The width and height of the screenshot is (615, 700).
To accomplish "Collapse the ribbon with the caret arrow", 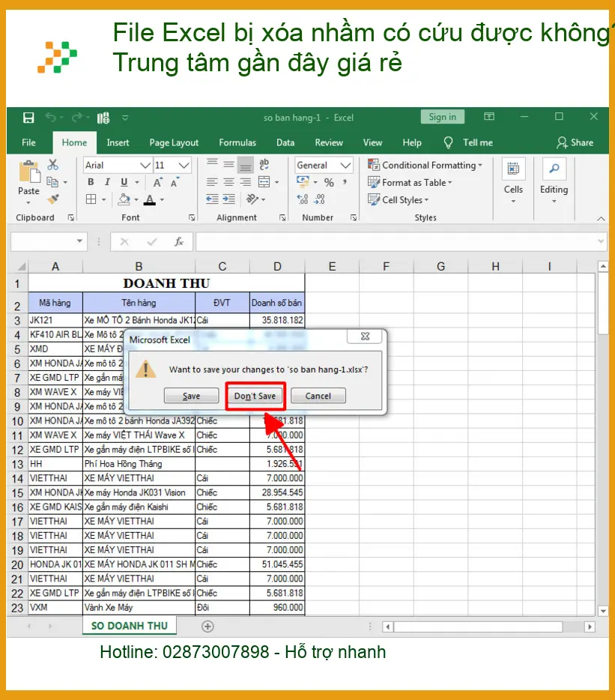I will point(602,219).
